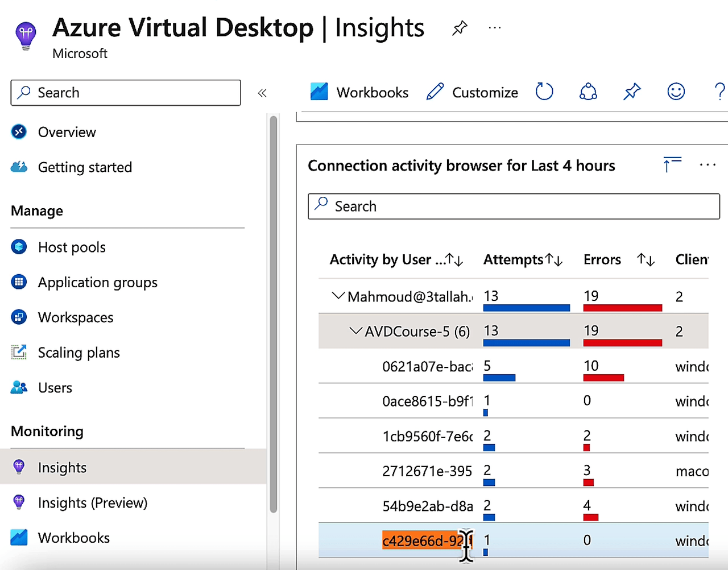Sort the Errors column
728x570 pixels.
tap(646, 260)
